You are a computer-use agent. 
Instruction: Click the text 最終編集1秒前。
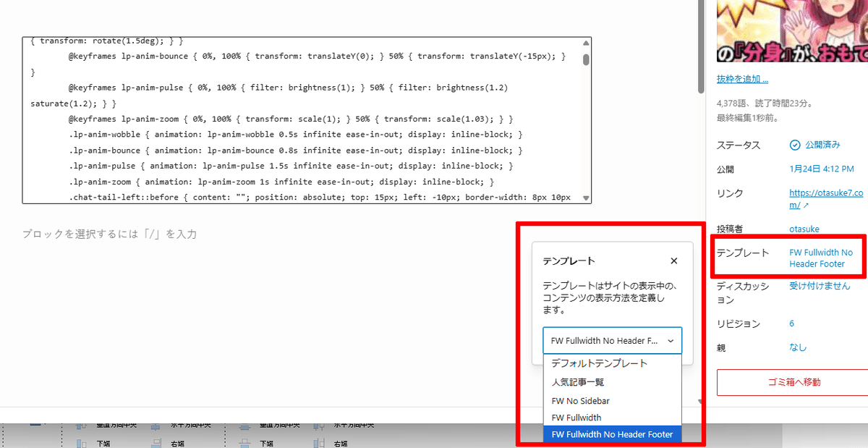coord(747,117)
